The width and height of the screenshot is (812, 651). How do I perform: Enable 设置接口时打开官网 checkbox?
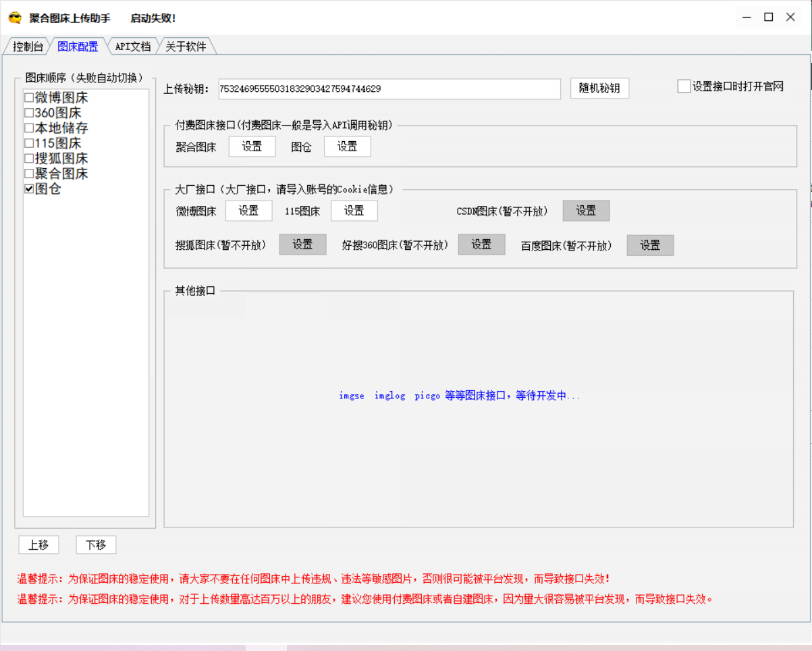[684, 86]
